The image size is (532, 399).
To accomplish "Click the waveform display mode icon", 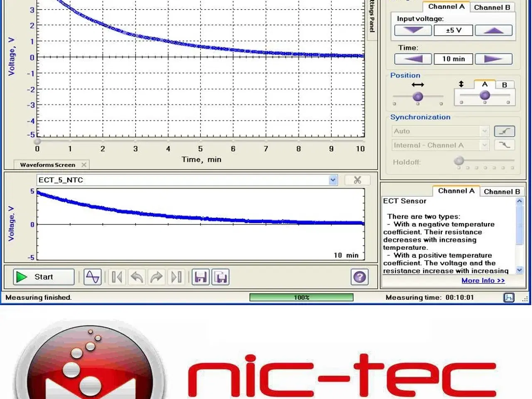I will coord(92,277).
